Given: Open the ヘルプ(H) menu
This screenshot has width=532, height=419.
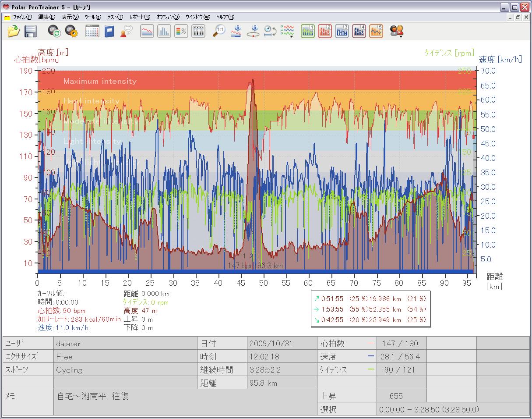Looking at the screenshot, I should coord(225,17).
